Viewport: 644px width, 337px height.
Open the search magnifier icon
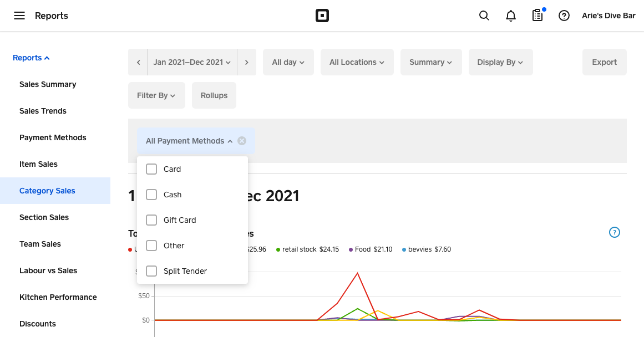[x=484, y=16]
